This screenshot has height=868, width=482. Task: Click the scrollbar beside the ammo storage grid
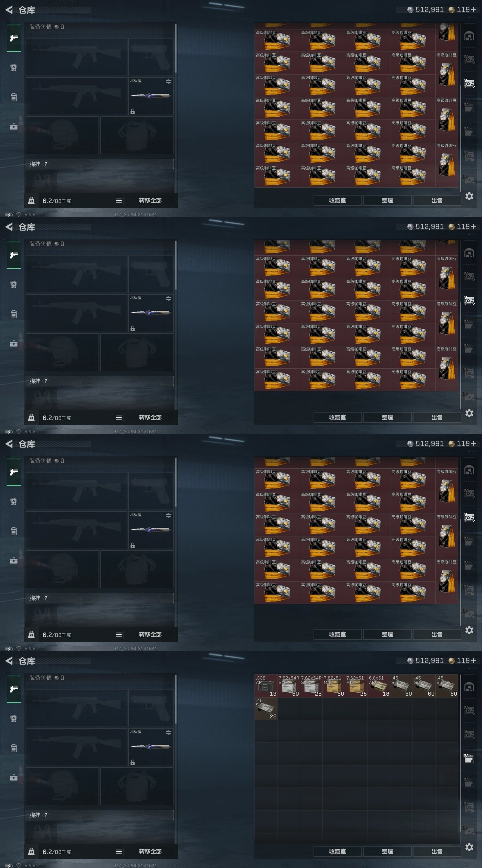pos(460,753)
